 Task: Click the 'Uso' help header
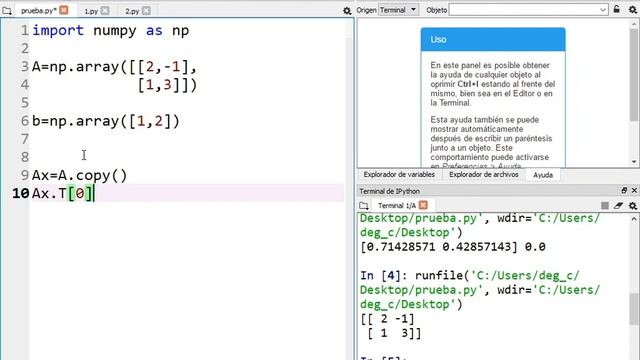[493, 40]
